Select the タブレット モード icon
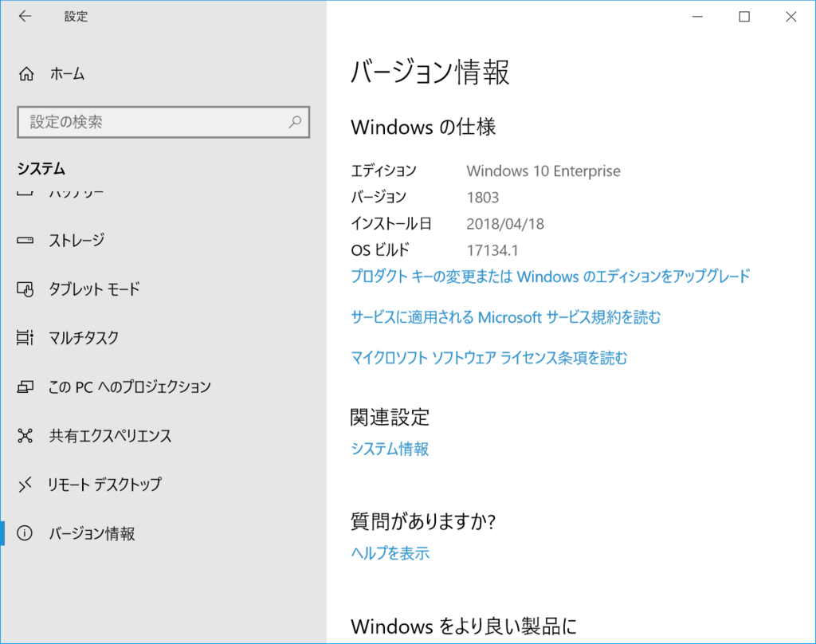 25,289
